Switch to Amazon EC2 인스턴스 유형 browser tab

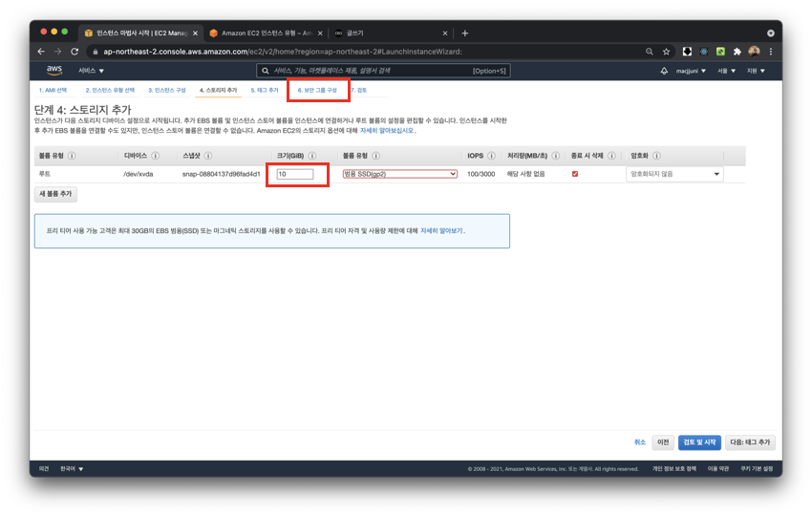[266, 33]
